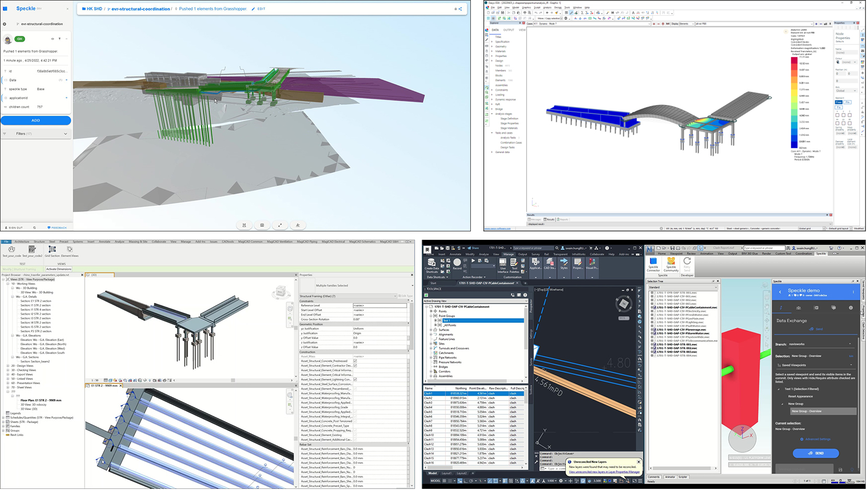
Task: Expand the 20 - Design Views node in Revit
Action: pos(8,367)
